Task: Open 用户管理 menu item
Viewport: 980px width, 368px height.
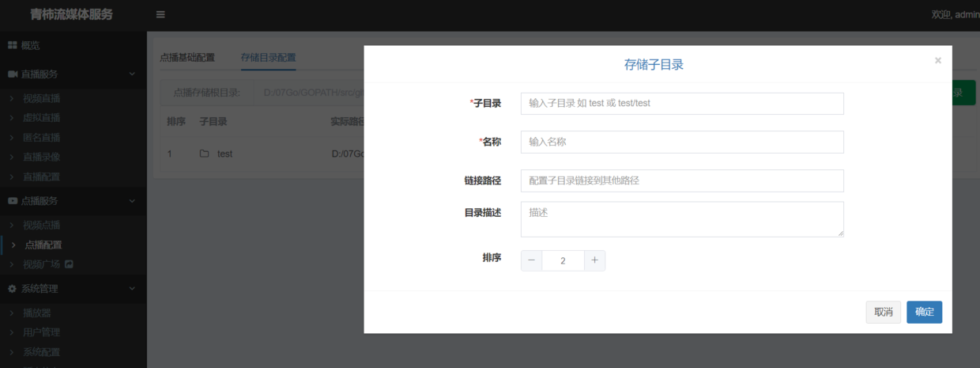Action: click(42, 332)
